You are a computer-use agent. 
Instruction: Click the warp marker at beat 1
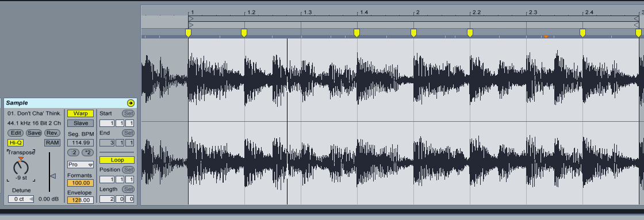pos(188,33)
